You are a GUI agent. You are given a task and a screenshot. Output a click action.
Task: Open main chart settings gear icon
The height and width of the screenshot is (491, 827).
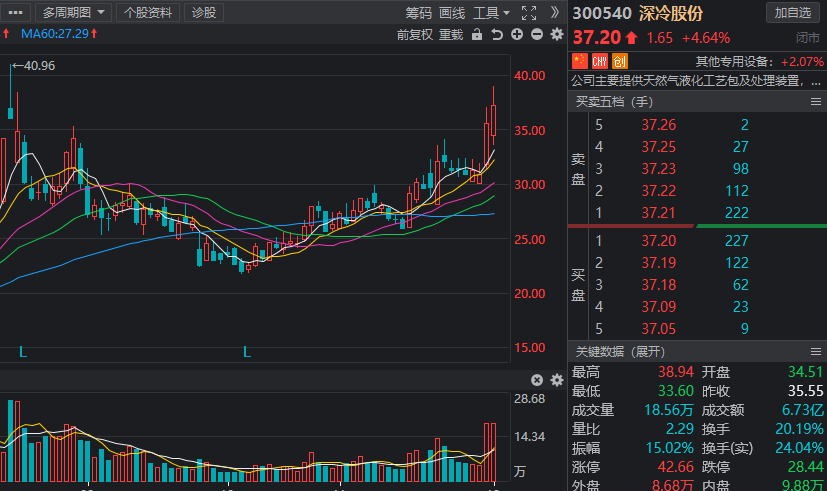(556, 35)
